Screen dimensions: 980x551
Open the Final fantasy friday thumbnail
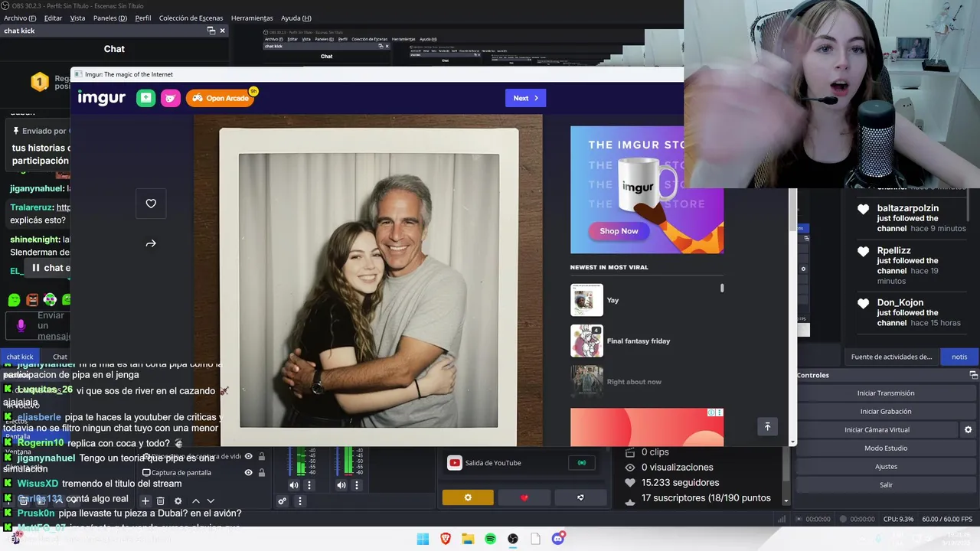point(586,341)
